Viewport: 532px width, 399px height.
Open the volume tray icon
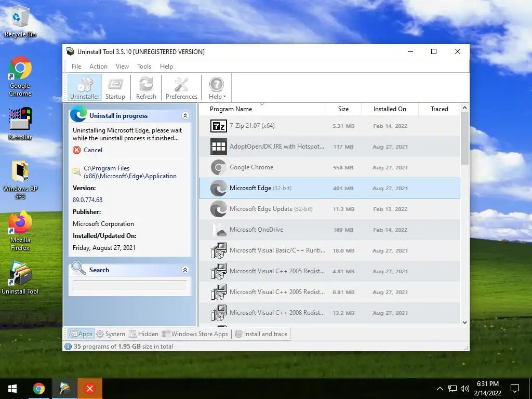click(465, 389)
